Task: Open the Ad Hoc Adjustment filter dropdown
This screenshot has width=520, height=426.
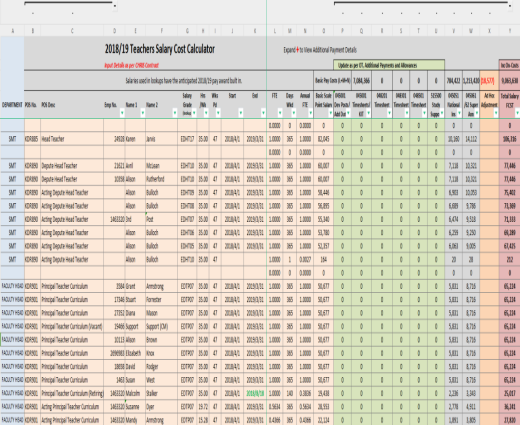Action: 496,113
